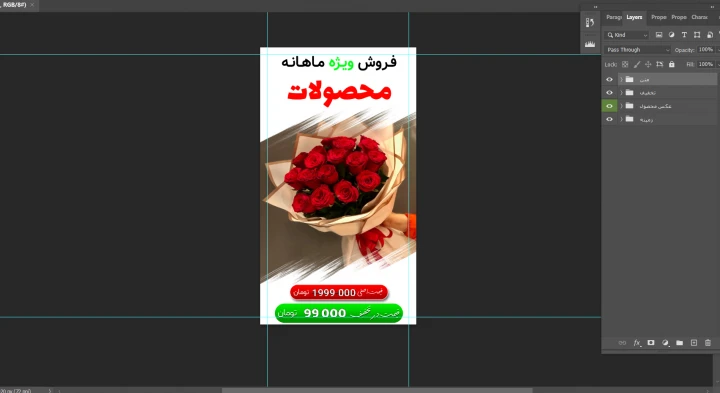Toggle visibility of green-highlighted group layer
This screenshot has width=720, height=393.
click(x=609, y=106)
